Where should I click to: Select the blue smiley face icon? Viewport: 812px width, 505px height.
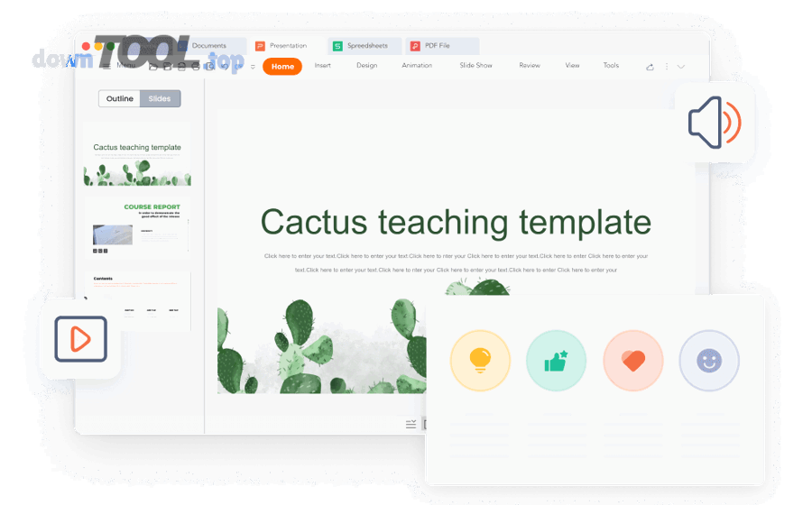click(709, 361)
